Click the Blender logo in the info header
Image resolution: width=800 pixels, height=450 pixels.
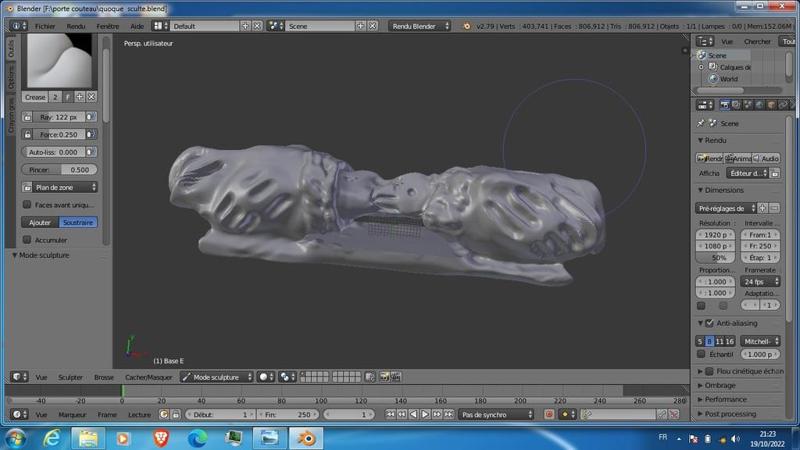[466, 26]
